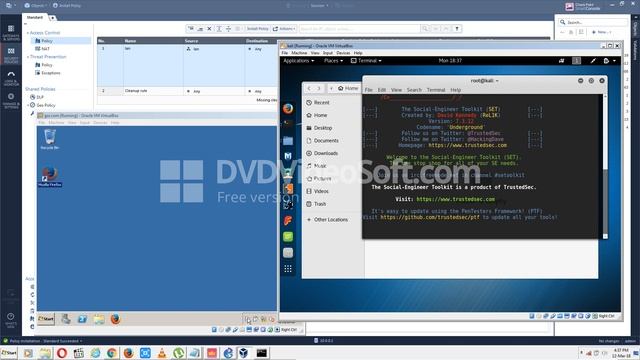The width and height of the screenshot is (640, 360).
Task: Open the Files folder icon in Kali dock
Action: point(288,140)
